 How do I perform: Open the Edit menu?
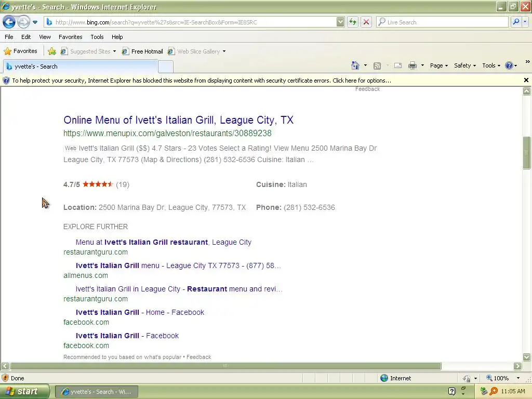tap(26, 37)
